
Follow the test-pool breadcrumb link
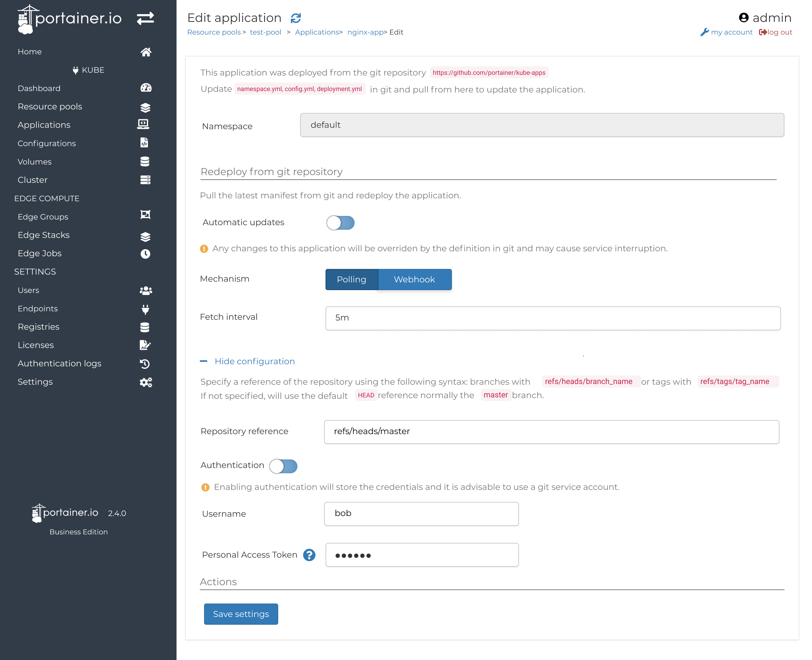click(x=265, y=32)
